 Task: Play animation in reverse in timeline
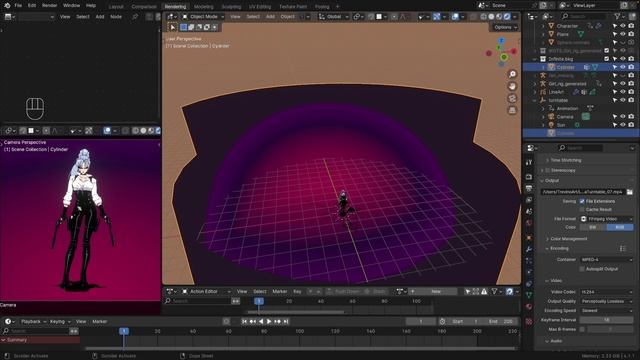tap(261, 322)
